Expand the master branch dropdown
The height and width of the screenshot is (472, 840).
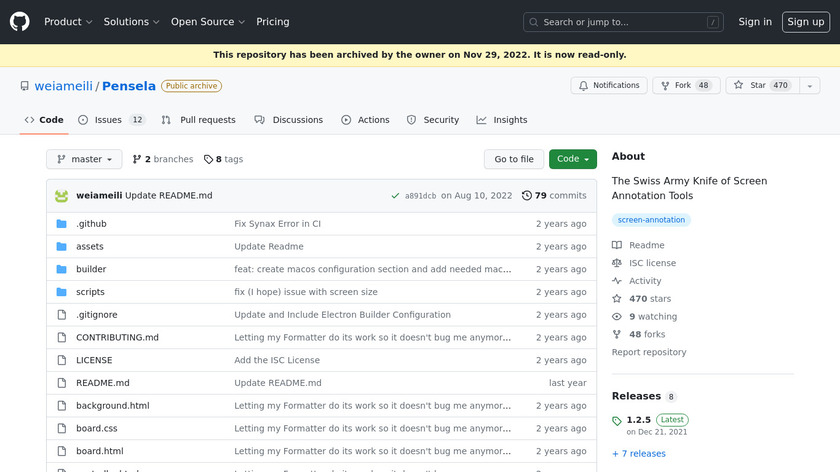click(x=84, y=159)
